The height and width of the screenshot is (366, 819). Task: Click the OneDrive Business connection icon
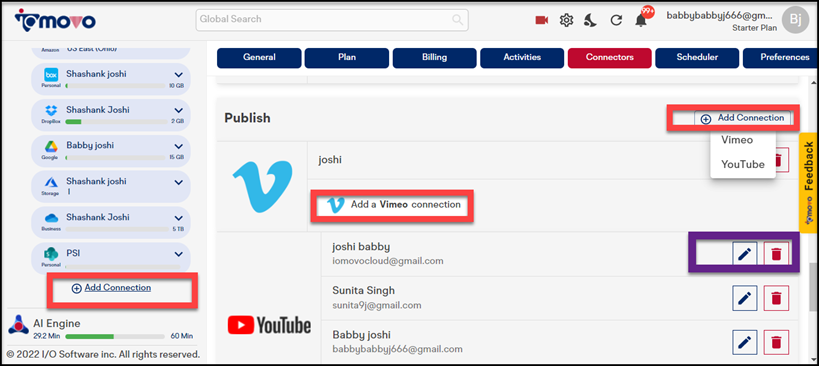pos(51,218)
